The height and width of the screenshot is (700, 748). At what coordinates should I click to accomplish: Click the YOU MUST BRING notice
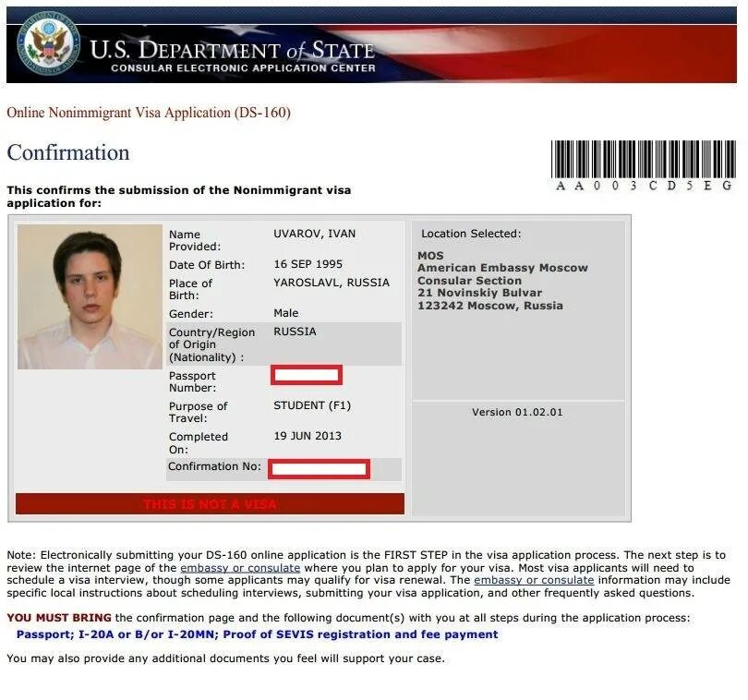[x=59, y=618]
